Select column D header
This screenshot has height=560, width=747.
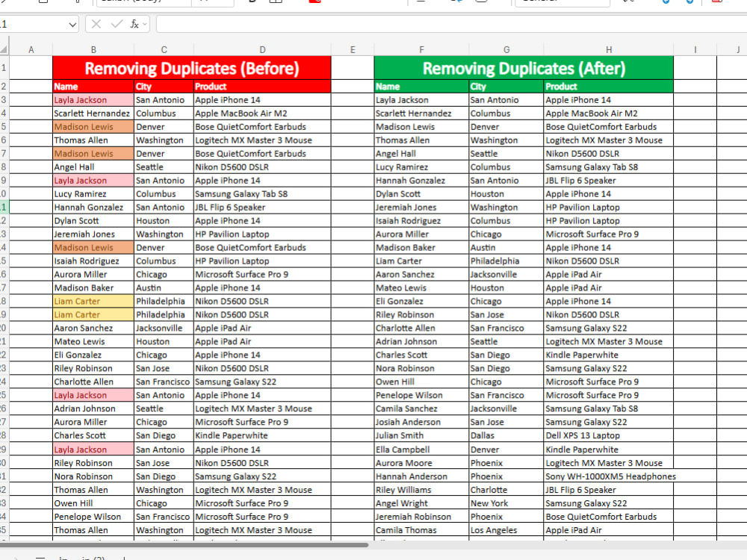coord(262,49)
